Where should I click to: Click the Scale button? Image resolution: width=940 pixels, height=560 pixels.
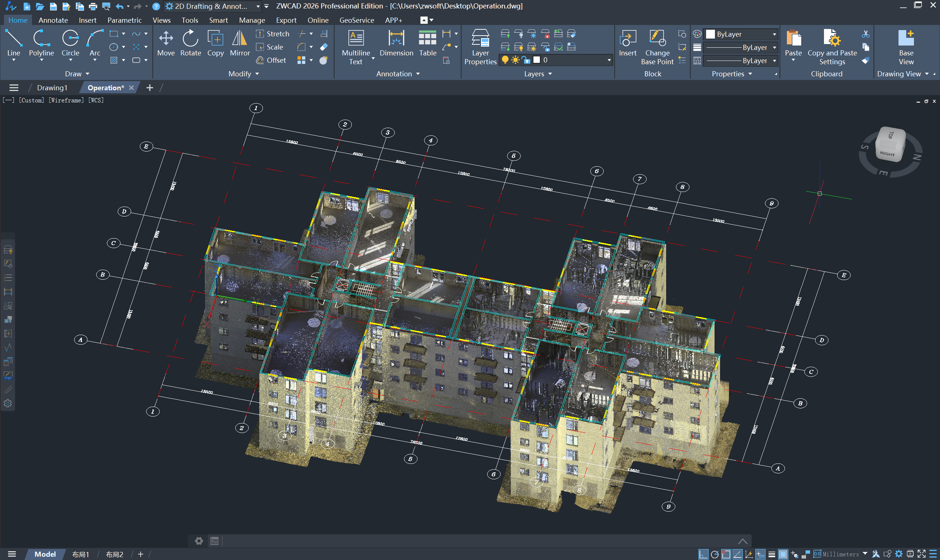click(x=270, y=47)
